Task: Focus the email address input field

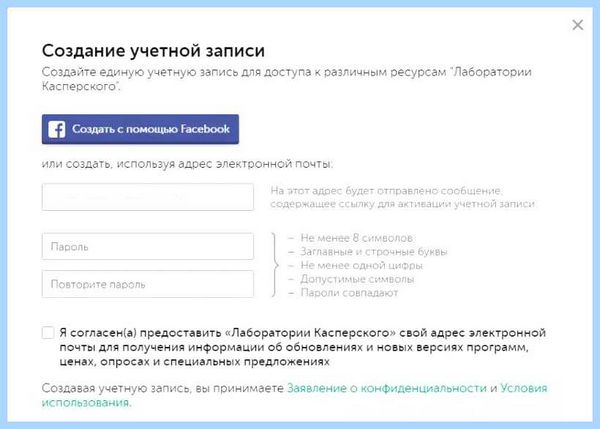Action: [x=148, y=197]
